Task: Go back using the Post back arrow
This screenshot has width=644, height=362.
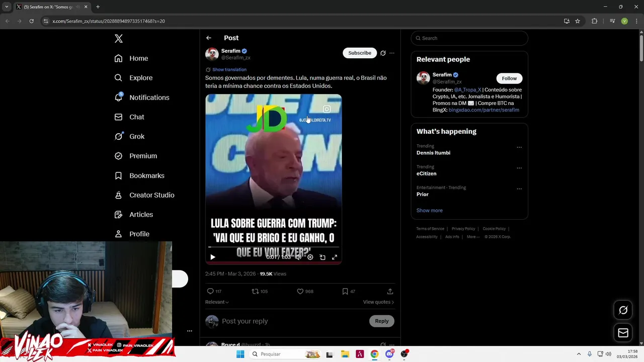Action: point(208,38)
